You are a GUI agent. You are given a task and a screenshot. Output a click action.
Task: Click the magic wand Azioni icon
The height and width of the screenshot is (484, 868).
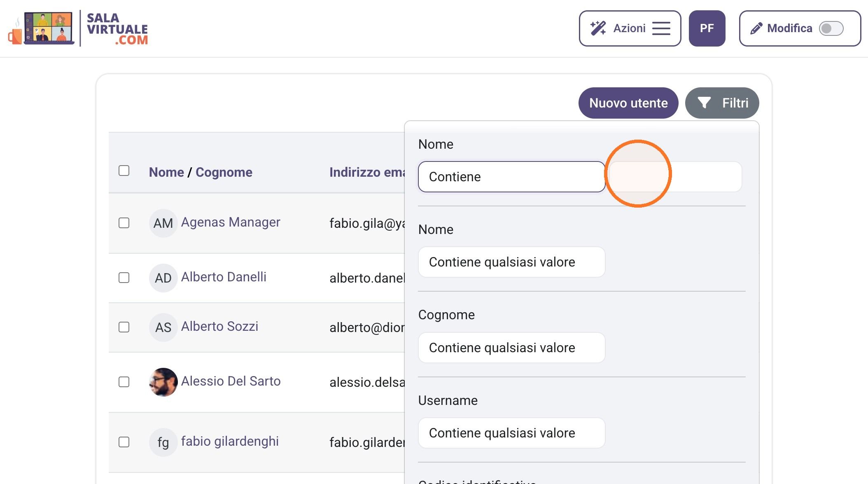[x=598, y=28]
